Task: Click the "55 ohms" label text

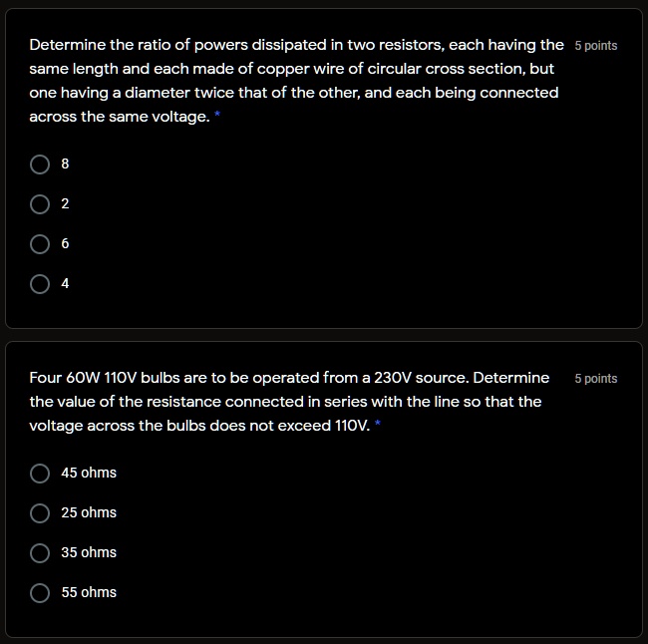Action: click(89, 592)
